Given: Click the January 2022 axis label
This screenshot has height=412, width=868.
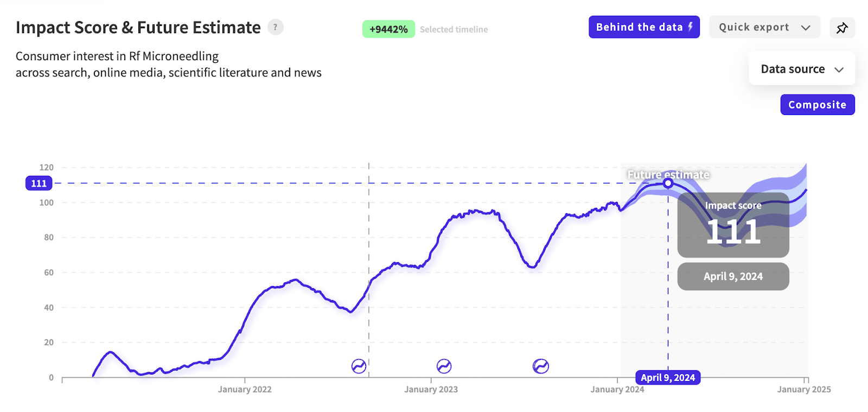Looking at the screenshot, I should point(245,389).
